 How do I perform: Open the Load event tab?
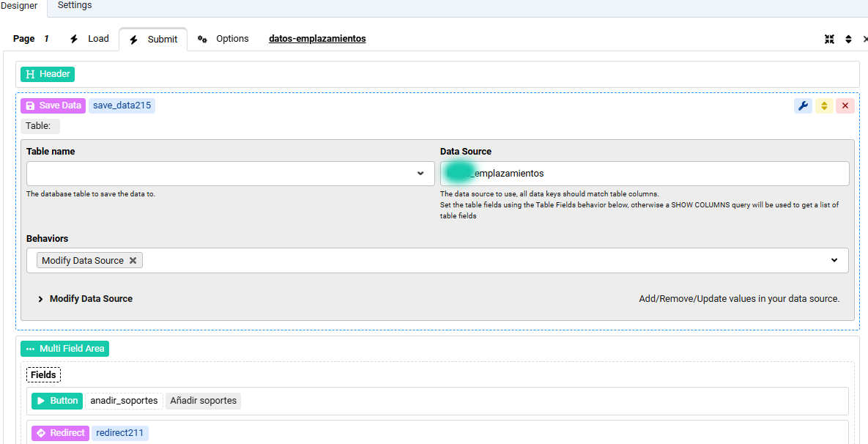(89, 39)
